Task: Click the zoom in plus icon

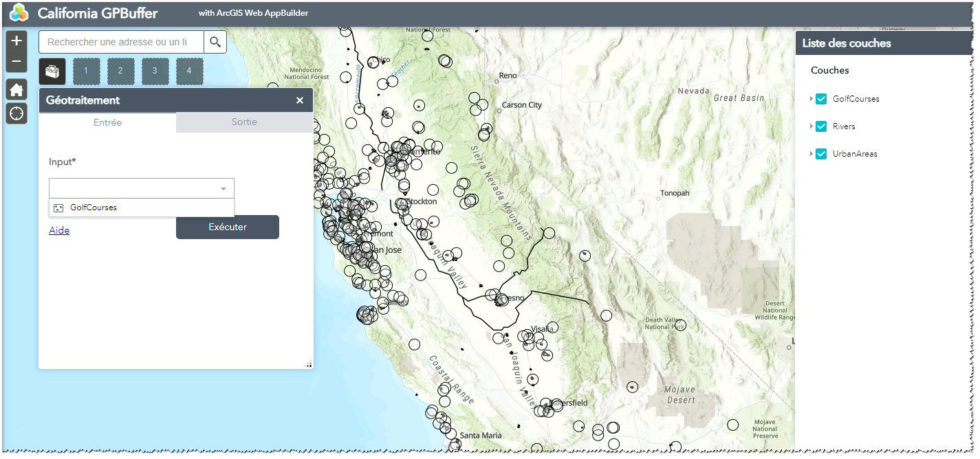Action: click(15, 41)
